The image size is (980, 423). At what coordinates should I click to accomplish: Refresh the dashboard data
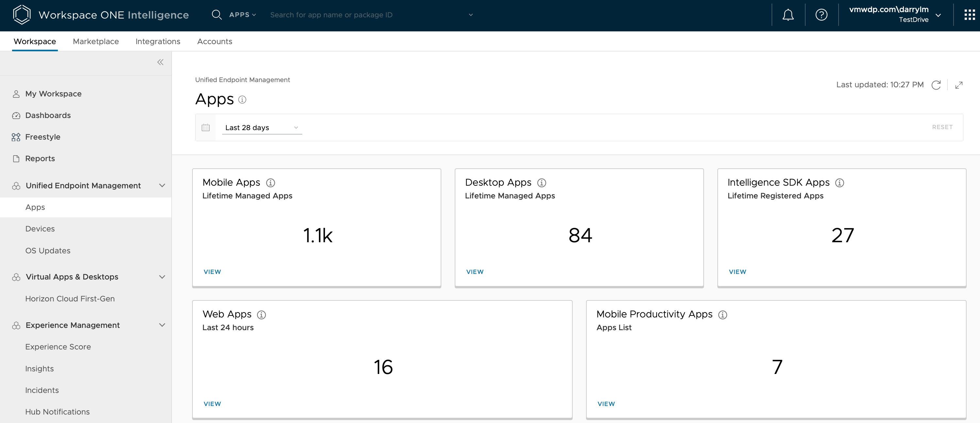click(936, 85)
